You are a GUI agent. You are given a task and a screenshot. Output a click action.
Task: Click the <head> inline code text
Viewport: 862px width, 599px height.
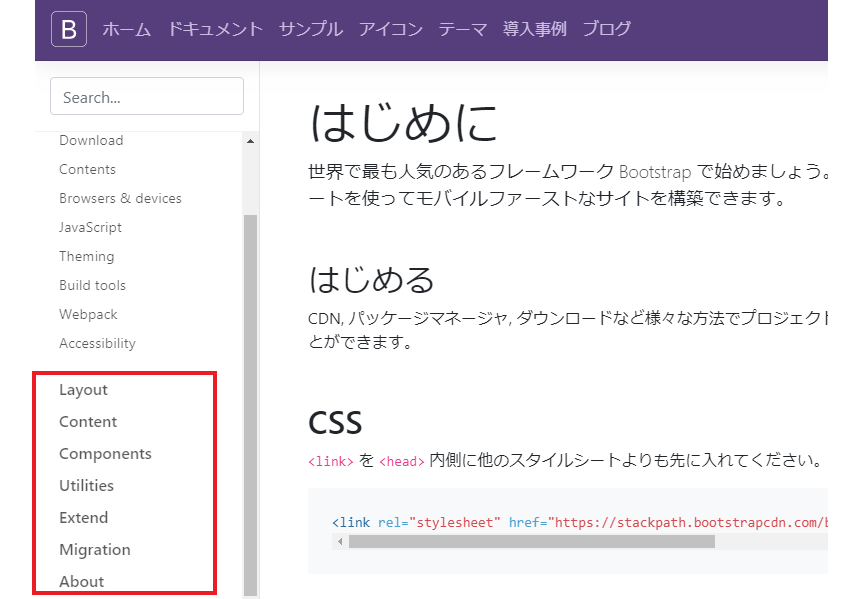tap(402, 461)
